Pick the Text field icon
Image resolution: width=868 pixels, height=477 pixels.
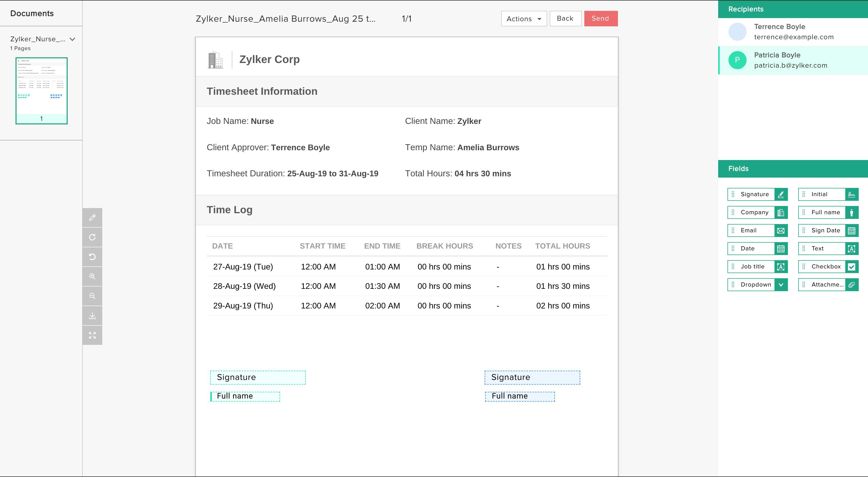pos(851,249)
